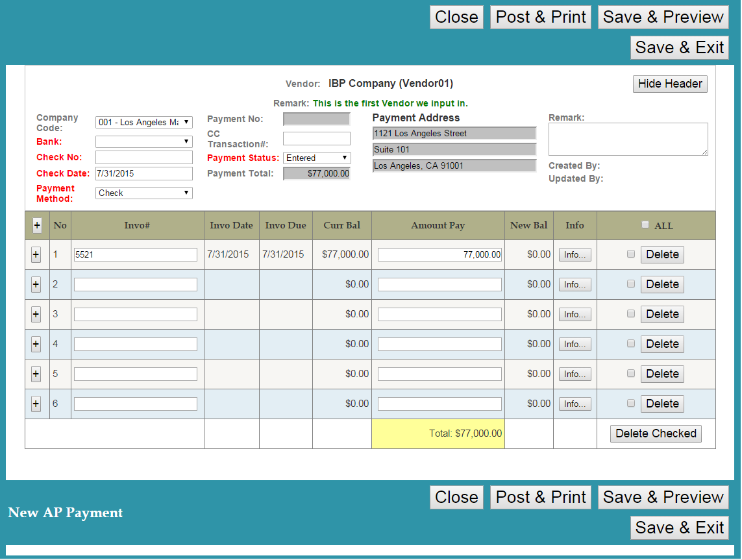Click the plus icon on row 6

click(x=36, y=404)
